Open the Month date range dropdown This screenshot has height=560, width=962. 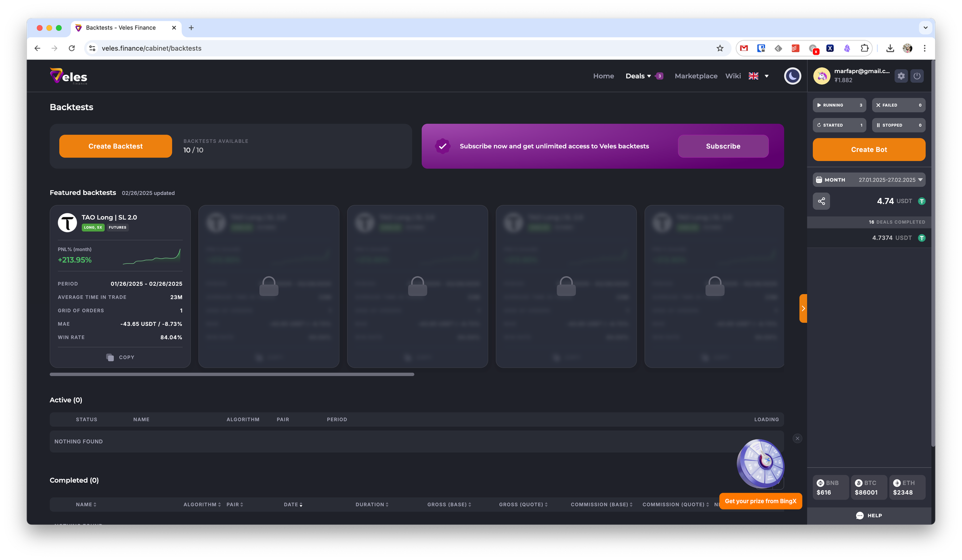(x=869, y=180)
